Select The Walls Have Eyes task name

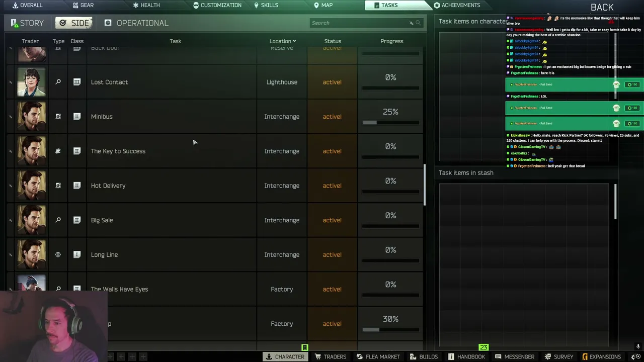tap(119, 289)
